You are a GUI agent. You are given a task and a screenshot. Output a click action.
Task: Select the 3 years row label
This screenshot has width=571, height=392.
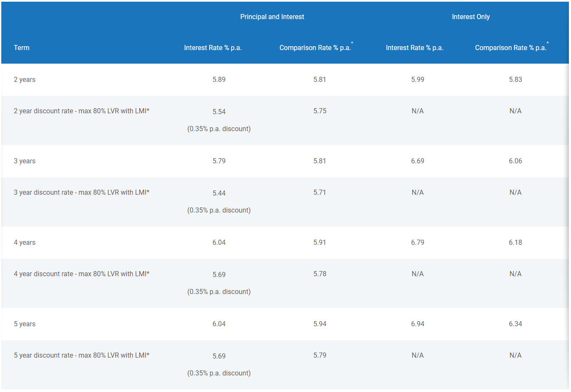click(25, 161)
